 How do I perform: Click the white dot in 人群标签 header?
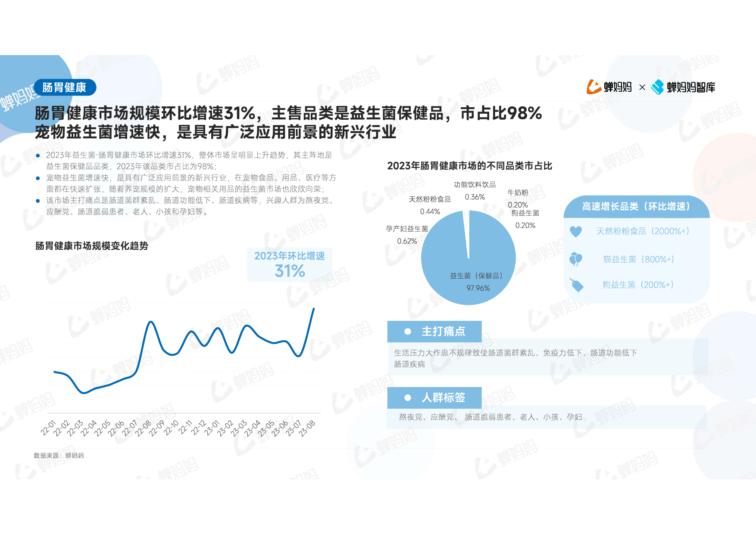point(407,398)
